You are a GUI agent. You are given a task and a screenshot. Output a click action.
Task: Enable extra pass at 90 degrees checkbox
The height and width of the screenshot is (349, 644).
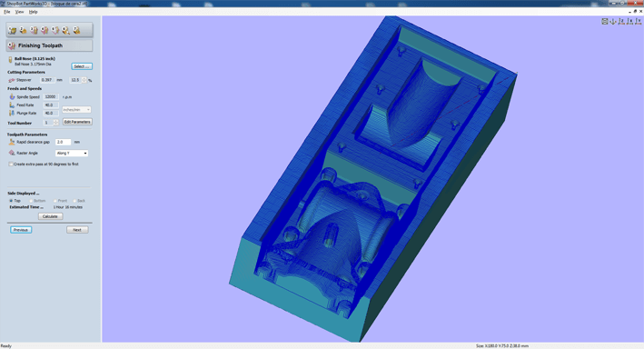tap(11, 164)
